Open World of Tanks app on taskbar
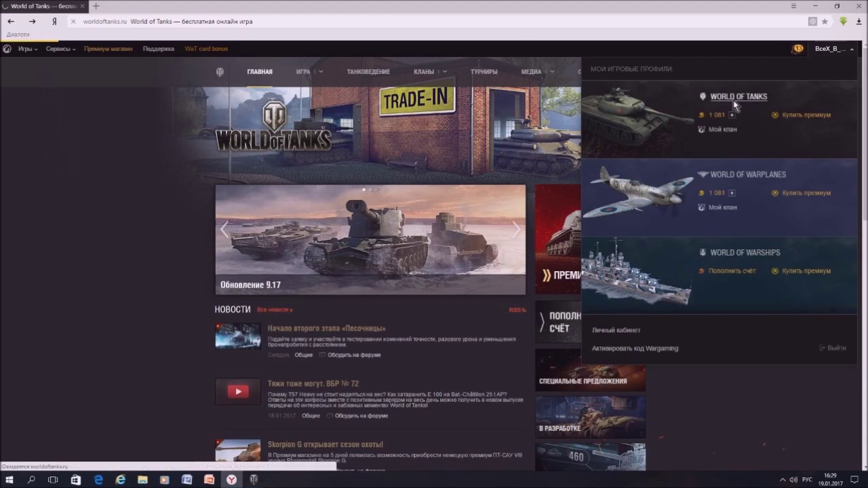Image resolution: width=868 pixels, height=488 pixels. click(254, 479)
